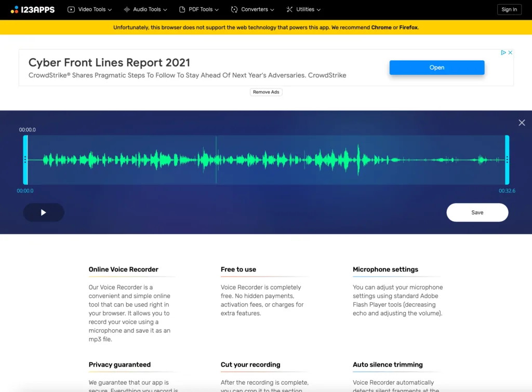Click the Open button in the ad

coord(436,67)
